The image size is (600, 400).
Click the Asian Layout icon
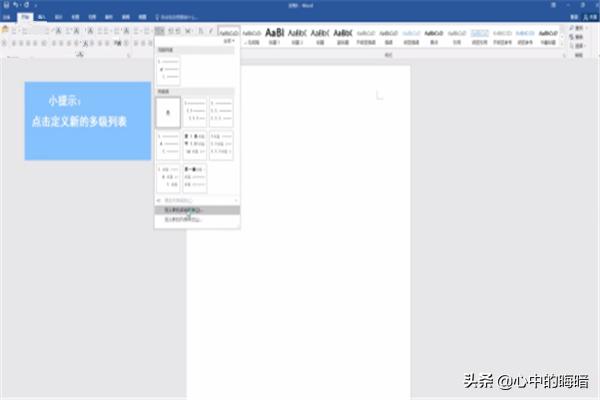[x=188, y=31]
